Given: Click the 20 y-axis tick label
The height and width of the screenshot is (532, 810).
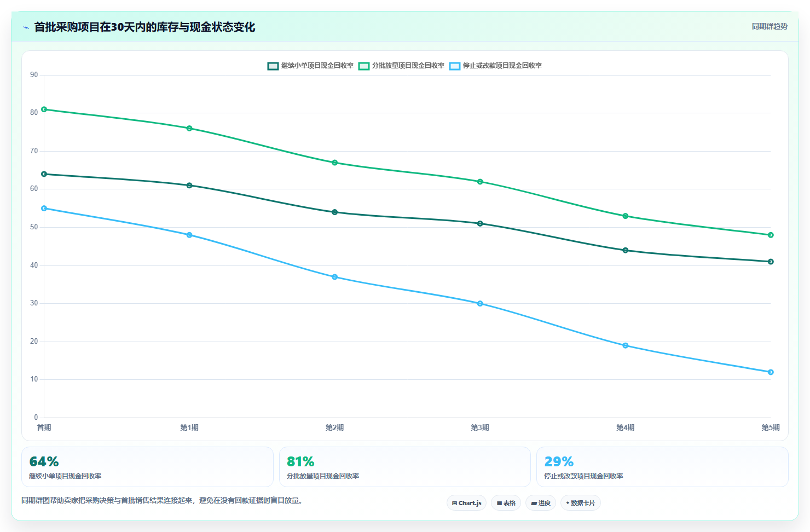Looking at the screenshot, I should click(x=34, y=342).
